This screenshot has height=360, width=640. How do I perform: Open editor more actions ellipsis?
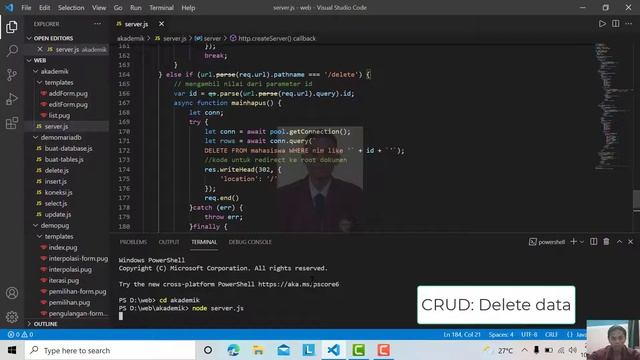click(629, 24)
